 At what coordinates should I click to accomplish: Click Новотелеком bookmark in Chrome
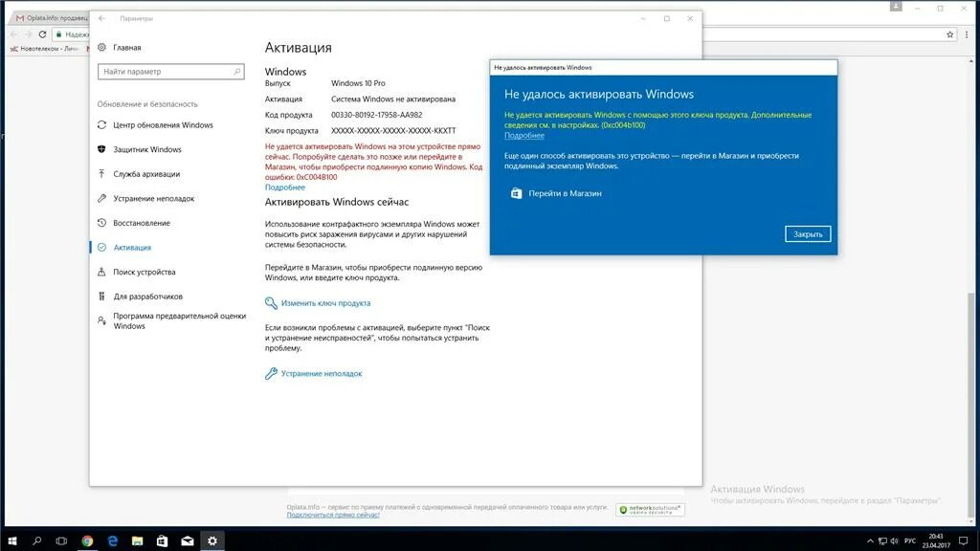coord(44,49)
